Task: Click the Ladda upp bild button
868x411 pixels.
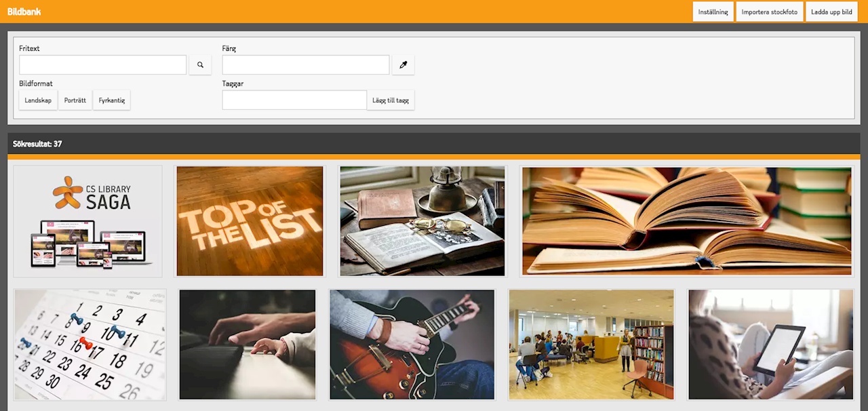Action: (x=831, y=12)
